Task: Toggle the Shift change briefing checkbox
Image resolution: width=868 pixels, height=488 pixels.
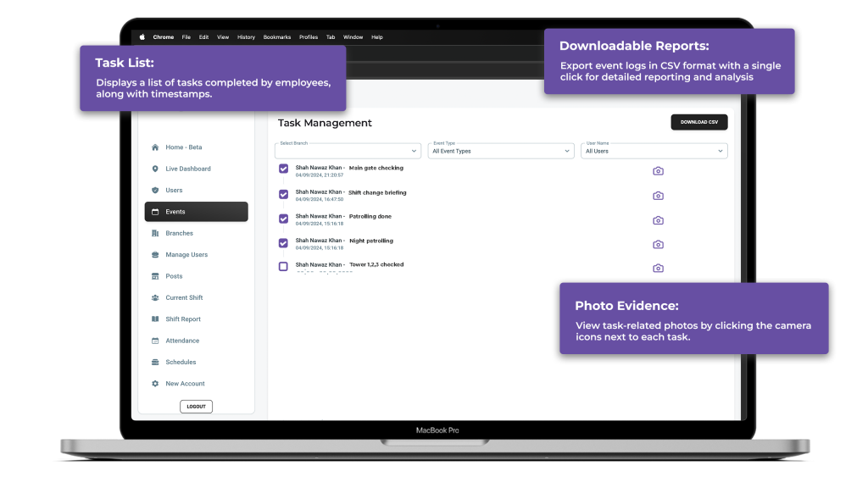Action: coord(284,194)
